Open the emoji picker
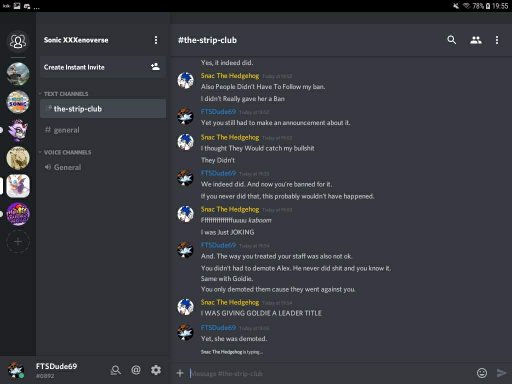This screenshot has height=384, width=512. tap(482, 373)
